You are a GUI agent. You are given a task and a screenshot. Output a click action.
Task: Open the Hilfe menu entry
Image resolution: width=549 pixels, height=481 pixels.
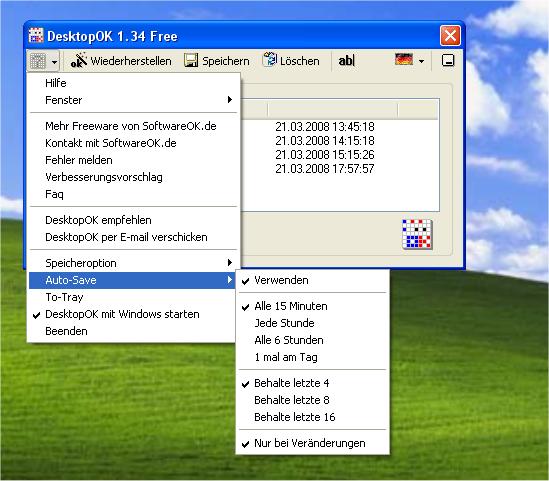pos(133,83)
